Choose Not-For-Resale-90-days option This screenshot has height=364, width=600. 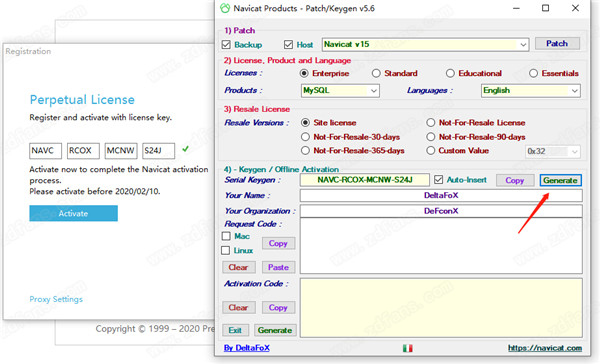[x=431, y=137]
